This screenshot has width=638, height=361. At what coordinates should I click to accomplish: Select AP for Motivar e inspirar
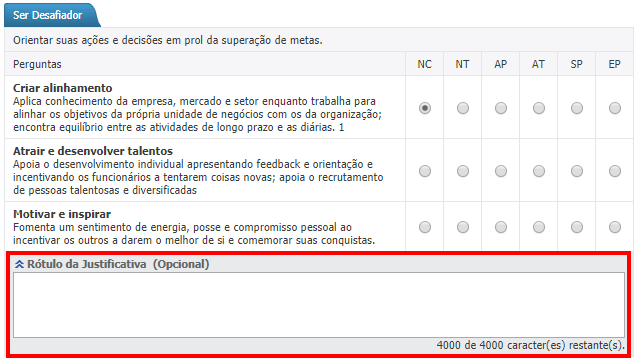501,227
